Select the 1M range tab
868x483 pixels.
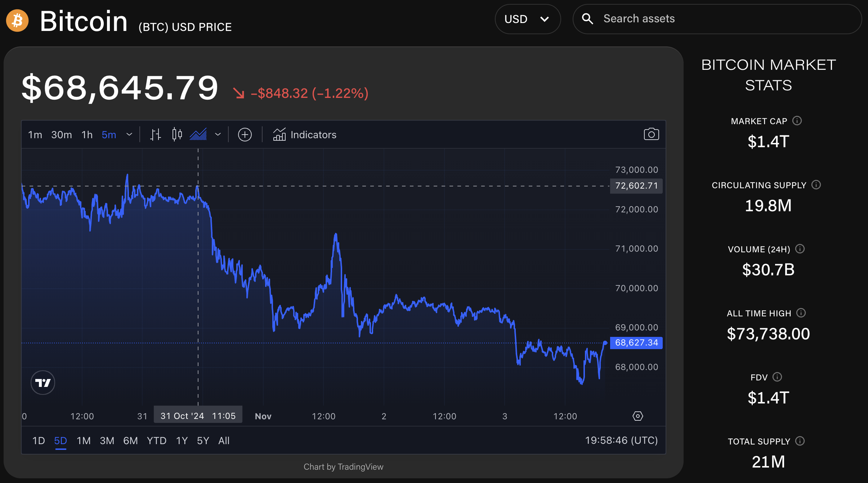pyautogui.click(x=84, y=441)
